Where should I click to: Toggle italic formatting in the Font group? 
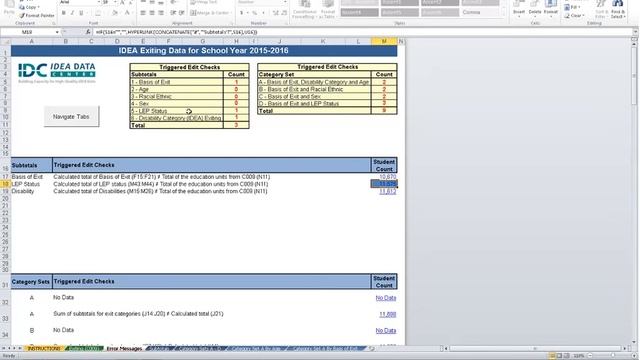(x=72, y=13)
